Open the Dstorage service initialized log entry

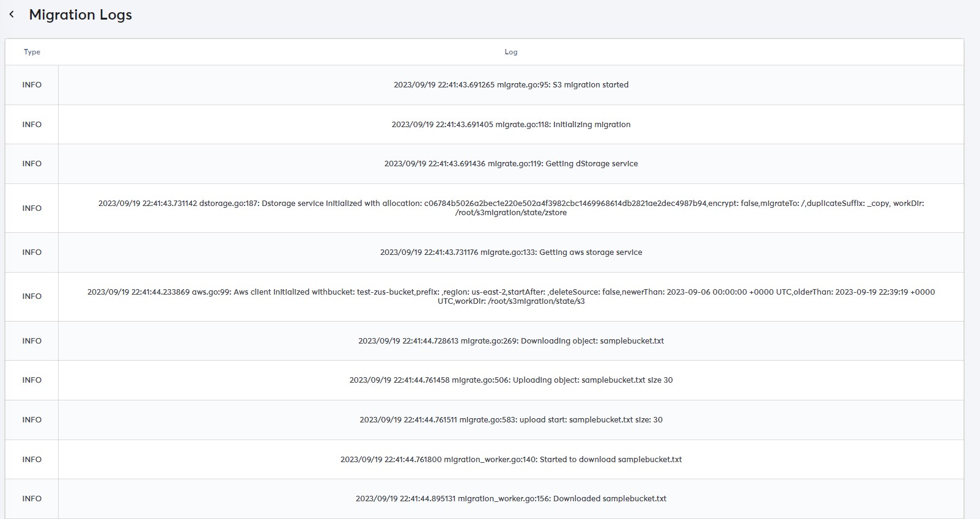pyautogui.click(x=510, y=208)
